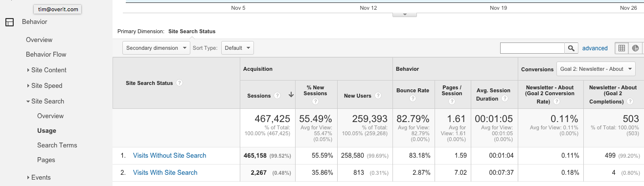Click help icon under Bounce Rate header
This screenshot has width=644, height=186.
coord(413,99)
